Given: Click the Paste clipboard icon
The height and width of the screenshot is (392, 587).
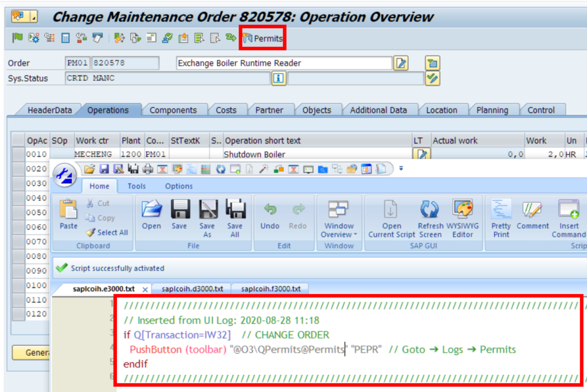Looking at the screenshot, I should (68, 211).
